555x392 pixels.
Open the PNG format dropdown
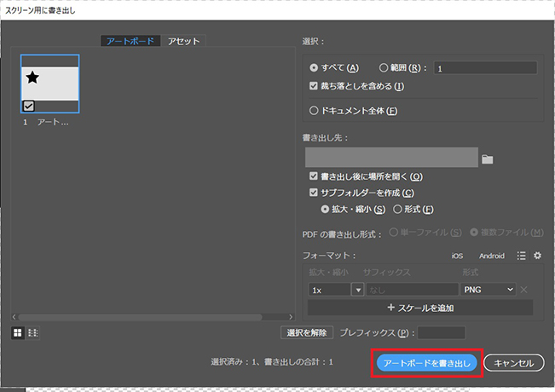coord(489,290)
